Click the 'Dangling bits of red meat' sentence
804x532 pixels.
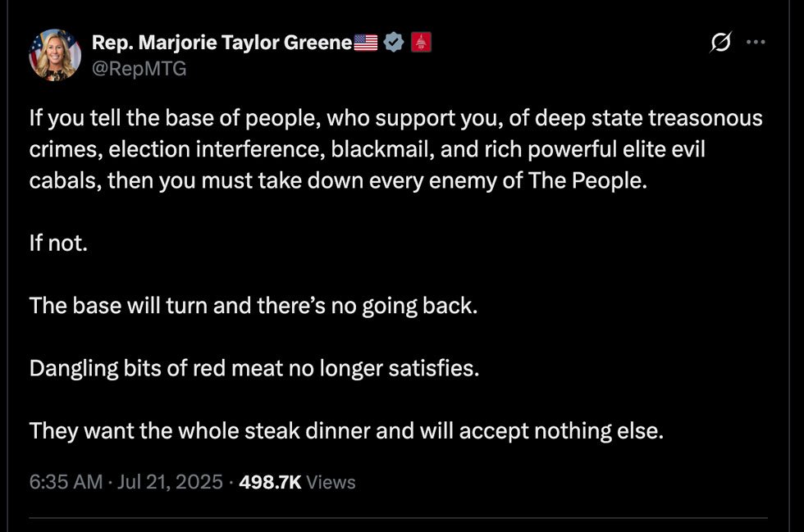coord(254,368)
